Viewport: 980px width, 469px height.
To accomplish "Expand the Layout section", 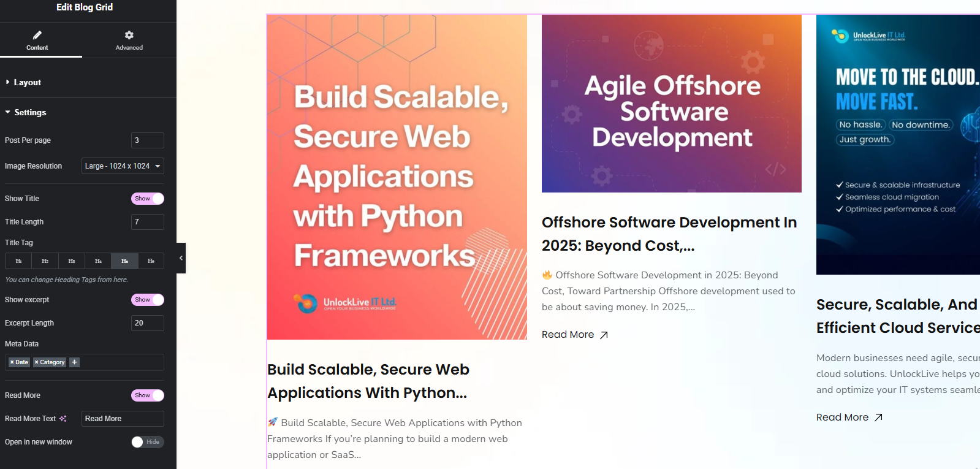I will 27,82.
